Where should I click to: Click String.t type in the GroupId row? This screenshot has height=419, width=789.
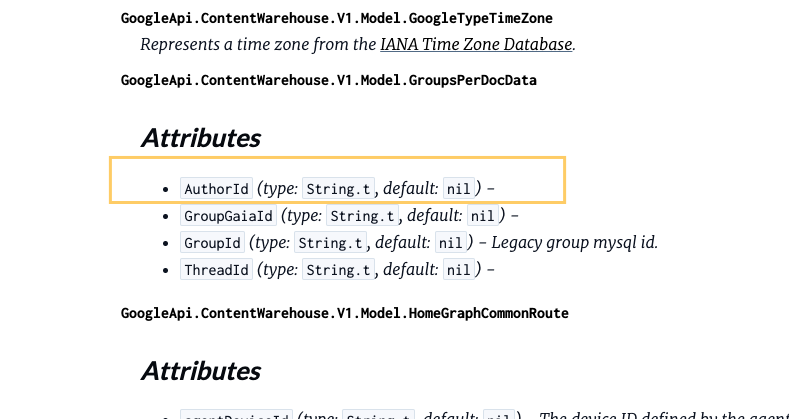click(x=331, y=243)
